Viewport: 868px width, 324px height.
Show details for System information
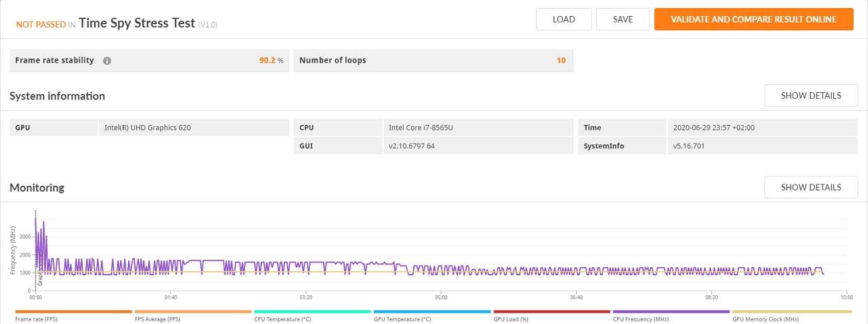tap(811, 96)
